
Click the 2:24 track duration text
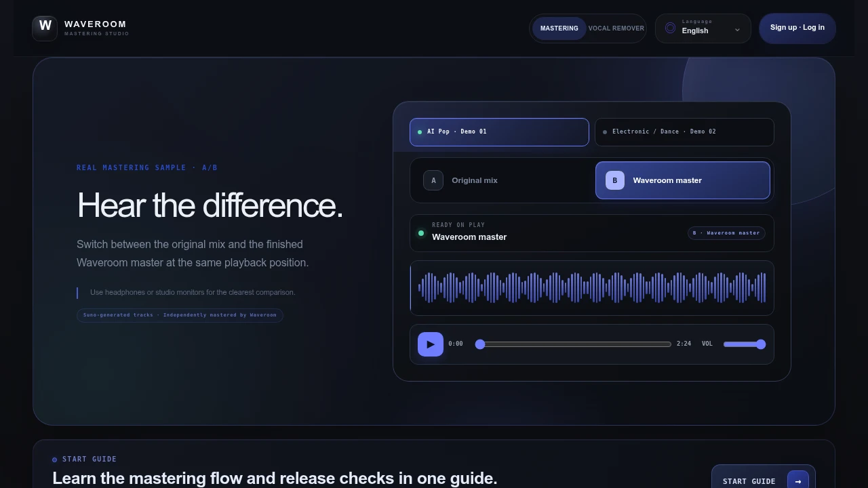pyautogui.click(x=684, y=344)
